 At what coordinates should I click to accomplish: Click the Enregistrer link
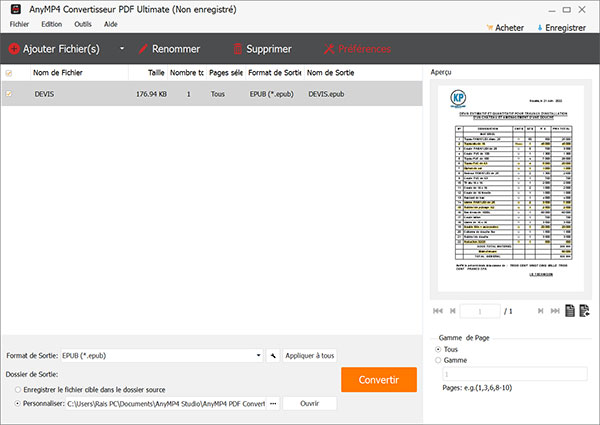pyautogui.click(x=561, y=28)
